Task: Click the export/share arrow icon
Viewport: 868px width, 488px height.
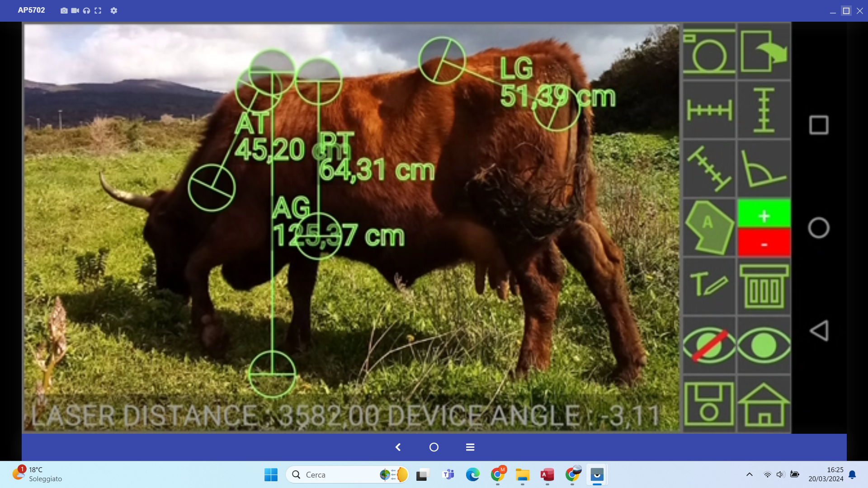Action: pyautogui.click(x=764, y=52)
